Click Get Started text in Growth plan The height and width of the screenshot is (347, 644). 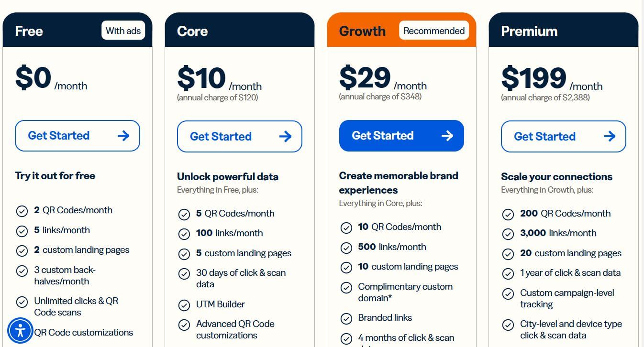pyautogui.click(x=383, y=136)
